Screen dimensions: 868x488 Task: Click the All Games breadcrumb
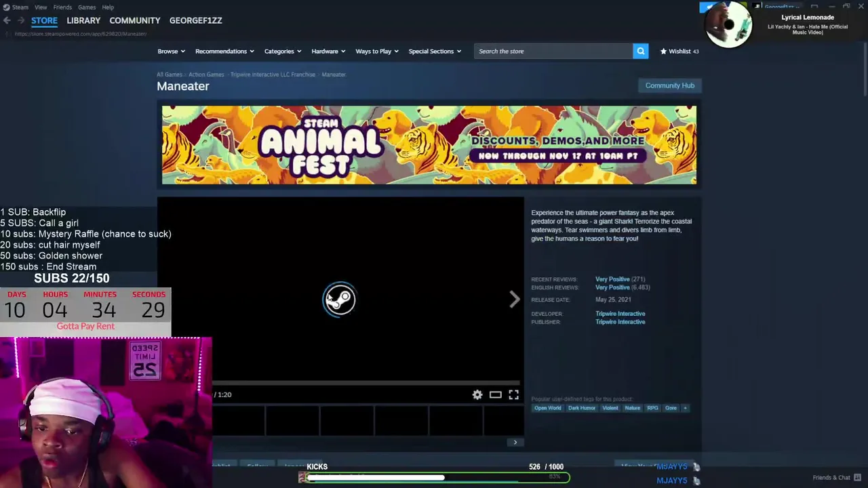click(170, 75)
